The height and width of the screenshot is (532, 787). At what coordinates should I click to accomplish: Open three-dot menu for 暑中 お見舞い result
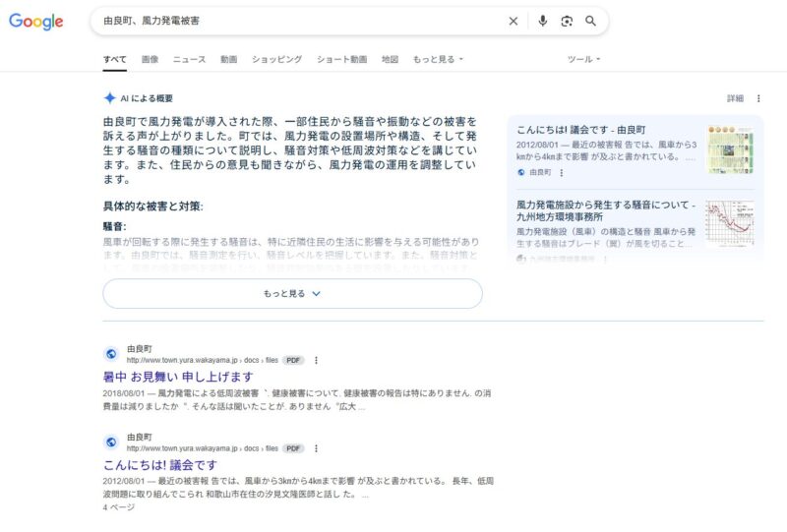[316, 360]
